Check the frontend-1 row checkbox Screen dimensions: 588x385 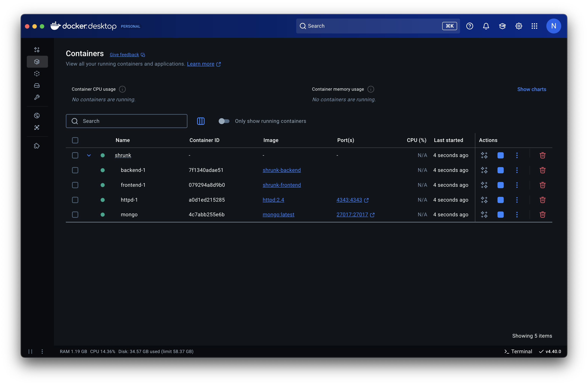pos(75,185)
